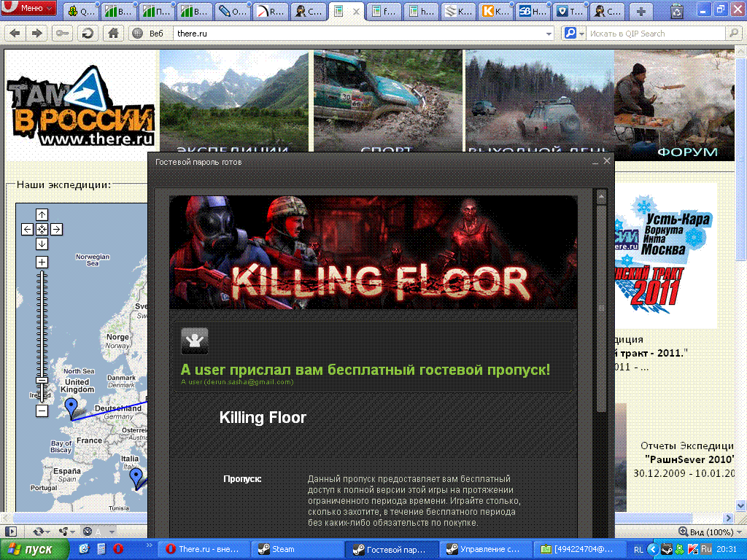This screenshot has width=747, height=560.
Task: Switch to the Steam taskbar button
Action: pyautogui.click(x=298, y=550)
